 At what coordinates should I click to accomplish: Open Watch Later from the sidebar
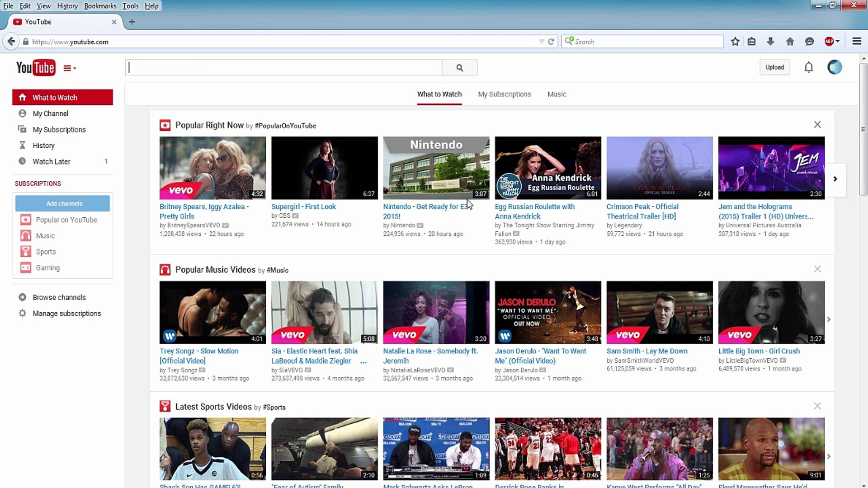(52, 161)
